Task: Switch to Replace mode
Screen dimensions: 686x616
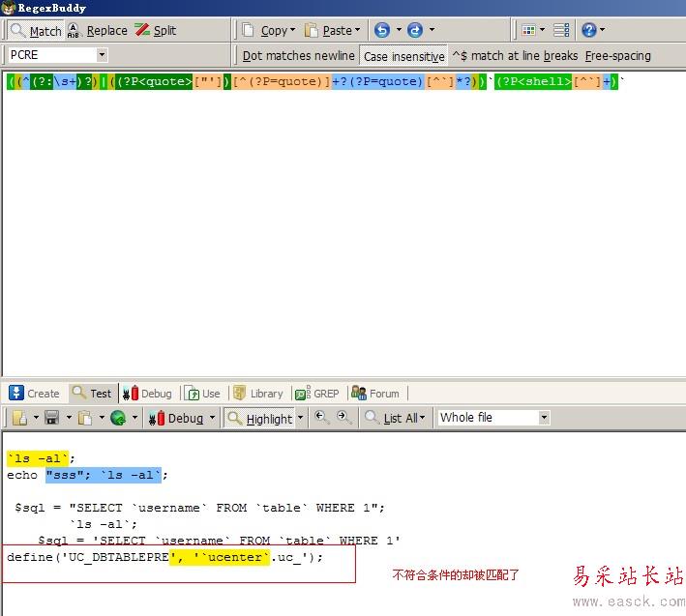Action: tap(98, 31)
